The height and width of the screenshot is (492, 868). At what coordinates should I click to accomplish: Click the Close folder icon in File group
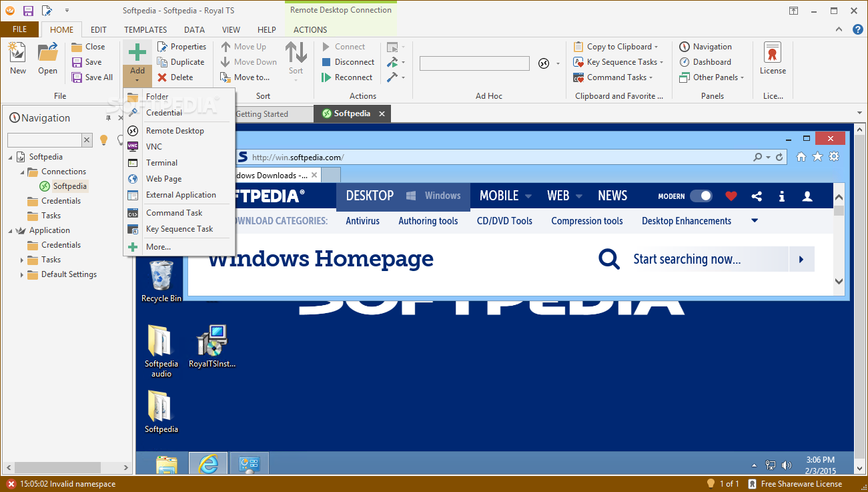click(88, 47)
